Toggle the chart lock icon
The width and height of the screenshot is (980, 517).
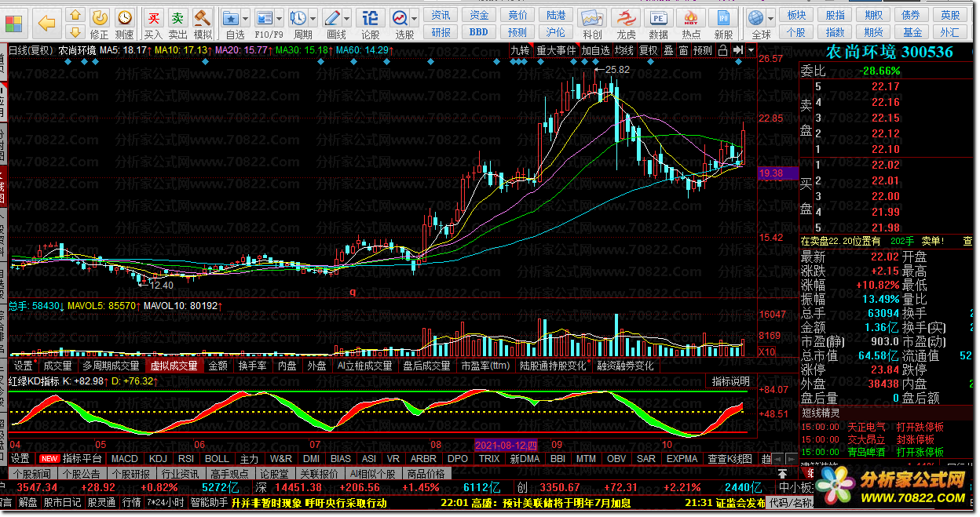coord(722,50)
